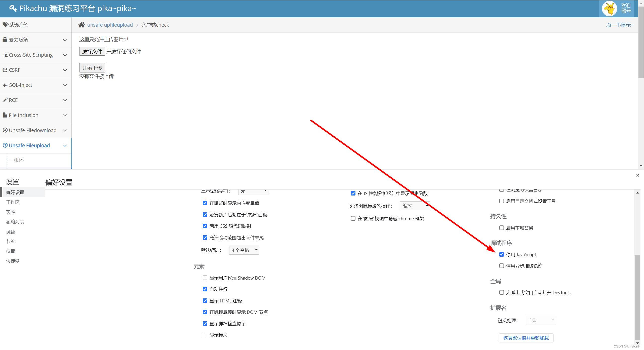The width and height of the screenshot is (644, 350).
Task: Expand 暴力破解 menu chevron
Action: tap(65, 40)
